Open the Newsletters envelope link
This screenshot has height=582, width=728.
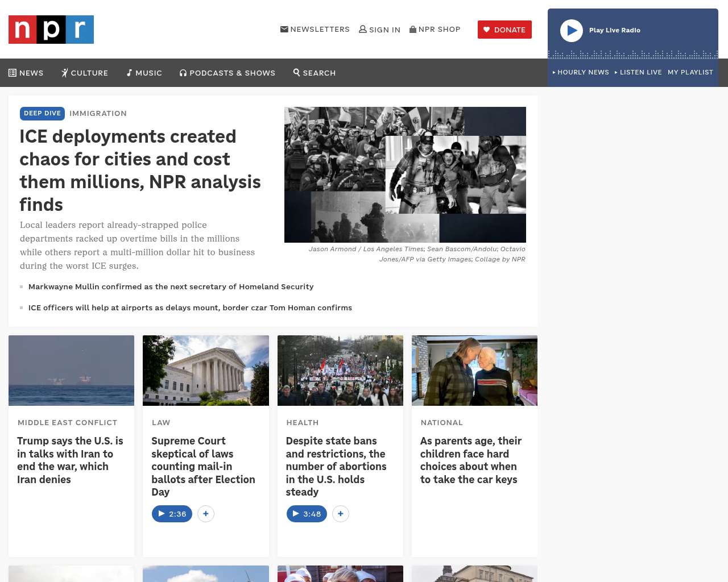(x=284, y=29)
